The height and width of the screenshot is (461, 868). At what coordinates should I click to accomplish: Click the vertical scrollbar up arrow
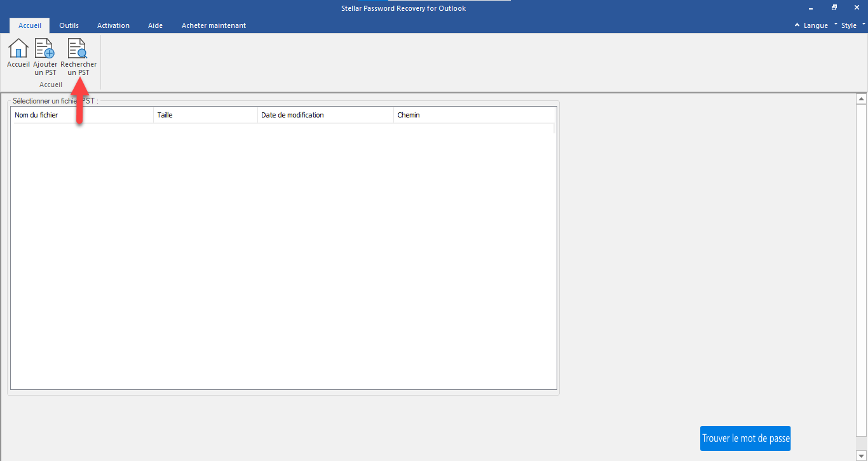[x=862, y=99]
